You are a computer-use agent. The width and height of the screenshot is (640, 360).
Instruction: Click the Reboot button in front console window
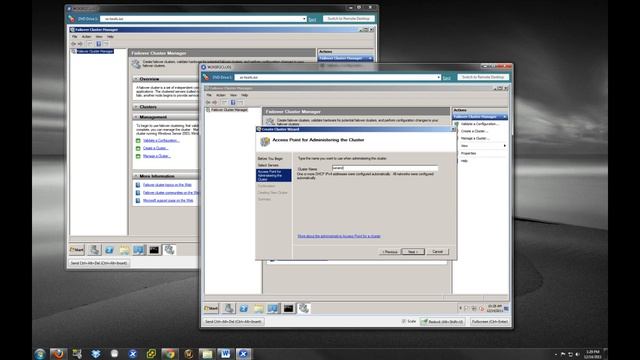(443, 322)
